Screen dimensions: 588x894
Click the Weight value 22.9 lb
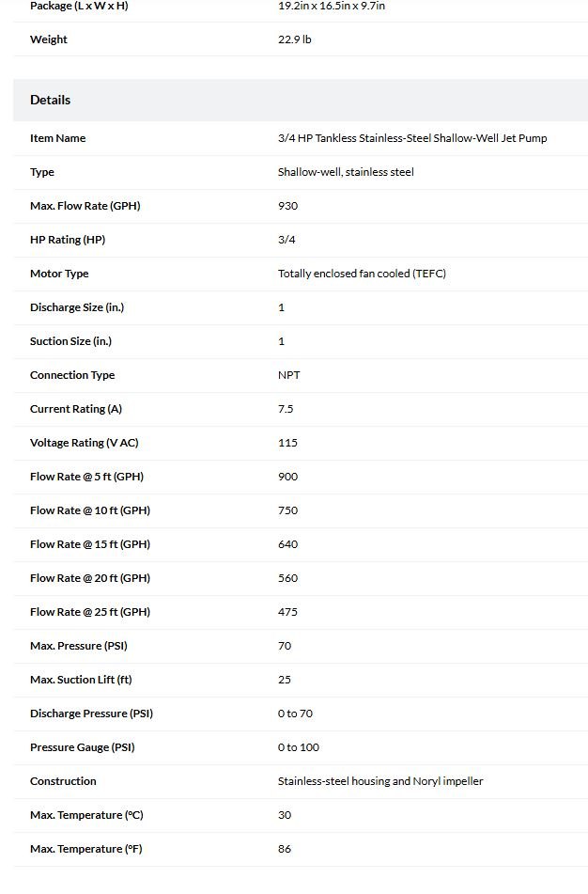[x=295, y=39]
